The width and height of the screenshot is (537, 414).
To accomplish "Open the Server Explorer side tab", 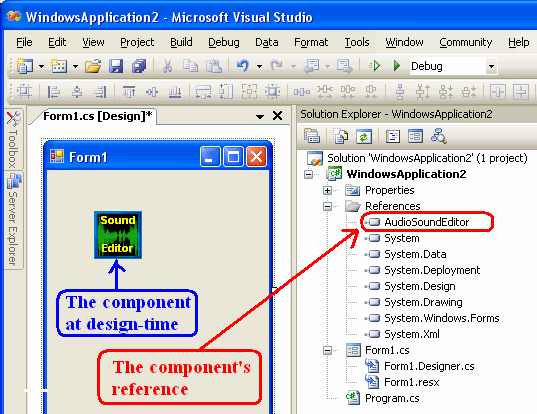I will [x=13, y=220].
